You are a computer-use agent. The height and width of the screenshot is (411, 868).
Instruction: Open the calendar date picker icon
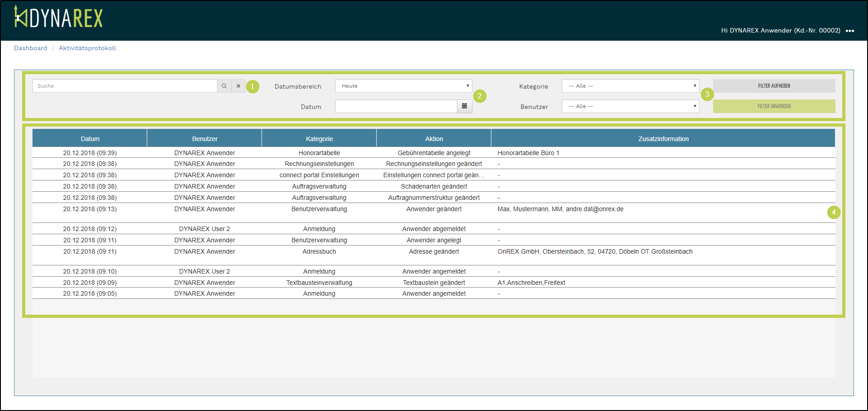(464, 106)
